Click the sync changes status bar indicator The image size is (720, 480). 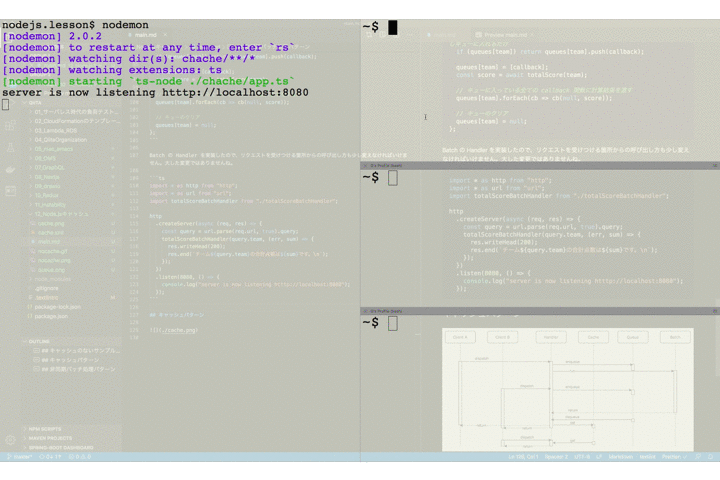point(51,457)
